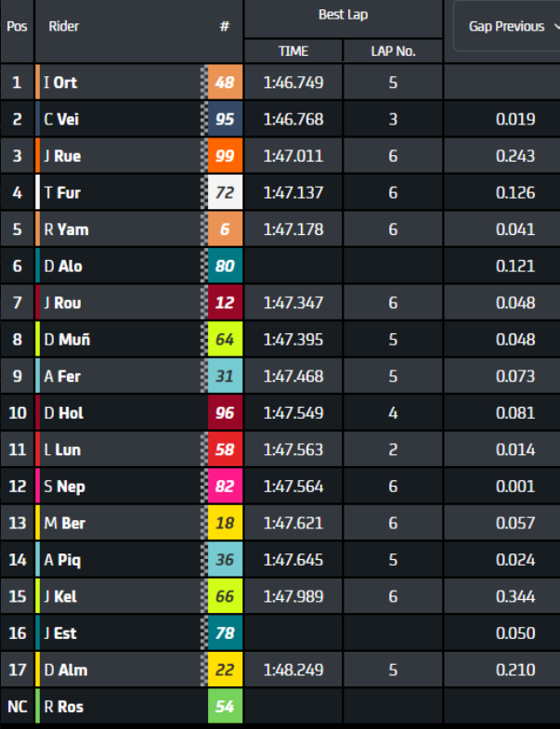Click the orange number 48 badge
Screen dimensions: 560x729
[225, 83]
